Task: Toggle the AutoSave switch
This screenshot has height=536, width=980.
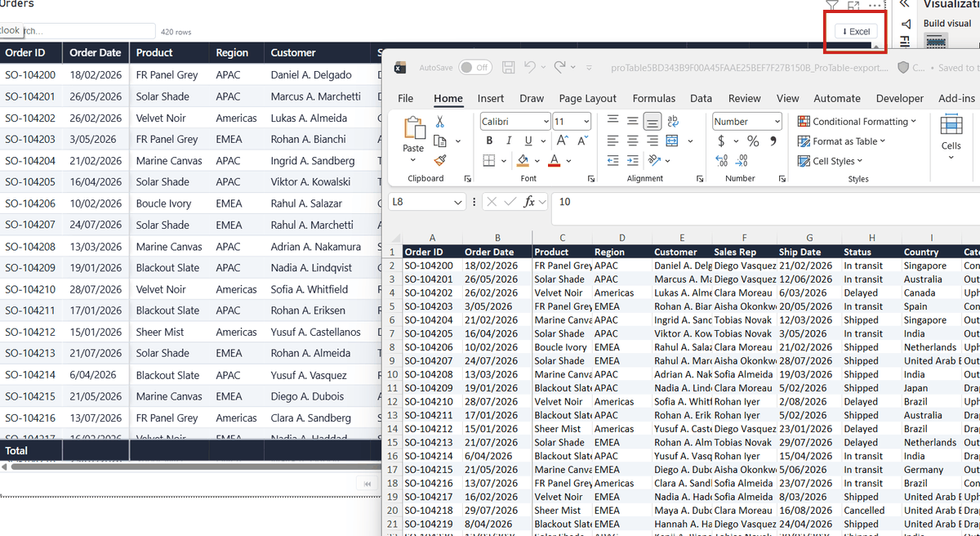Action: (x=475, y=67)
